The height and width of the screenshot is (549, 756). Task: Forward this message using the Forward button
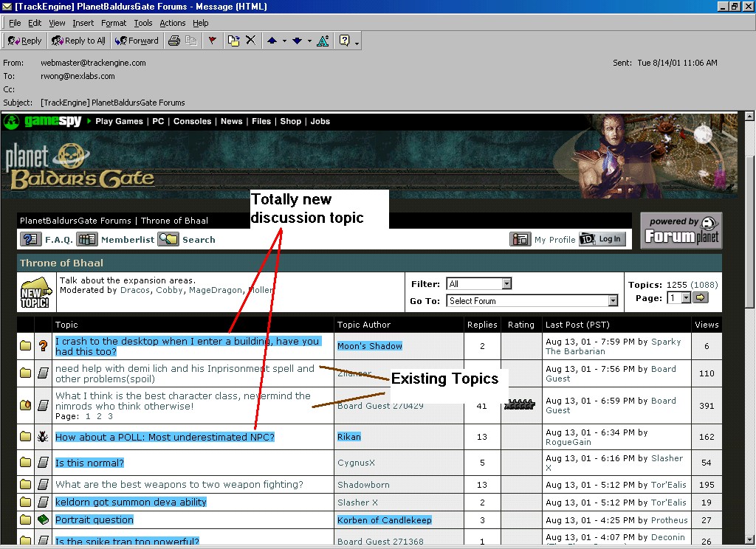(x=137, y=41)
